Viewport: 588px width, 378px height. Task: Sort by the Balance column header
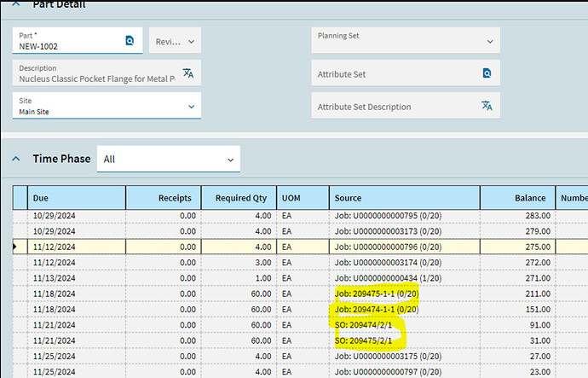(x=517, y=197)
